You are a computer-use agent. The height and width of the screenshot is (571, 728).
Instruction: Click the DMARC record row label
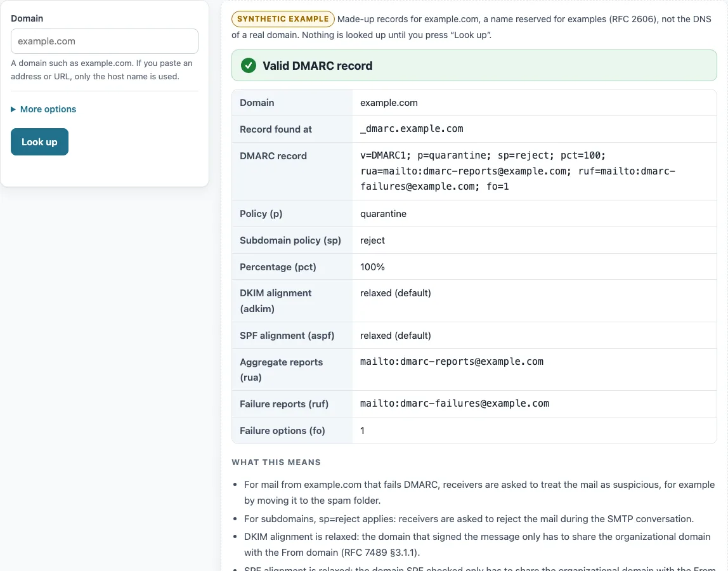coord(273,156)
